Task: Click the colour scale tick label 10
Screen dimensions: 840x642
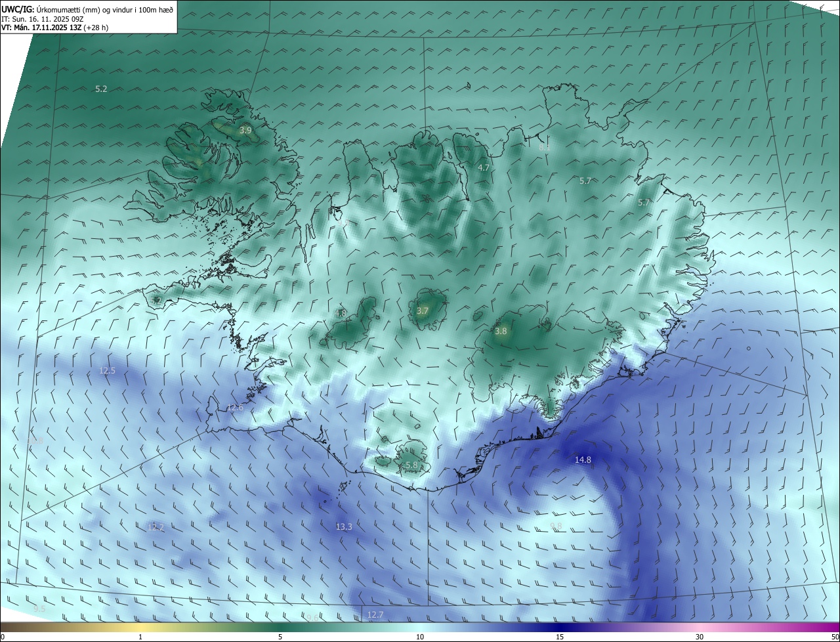Action: click(420, 637)
